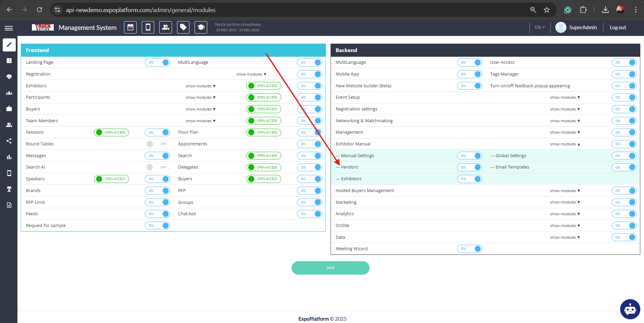This screenshot has width=644, height=323.
Task: Open the mobile device icon in header
Action: (x=148, y=28)
